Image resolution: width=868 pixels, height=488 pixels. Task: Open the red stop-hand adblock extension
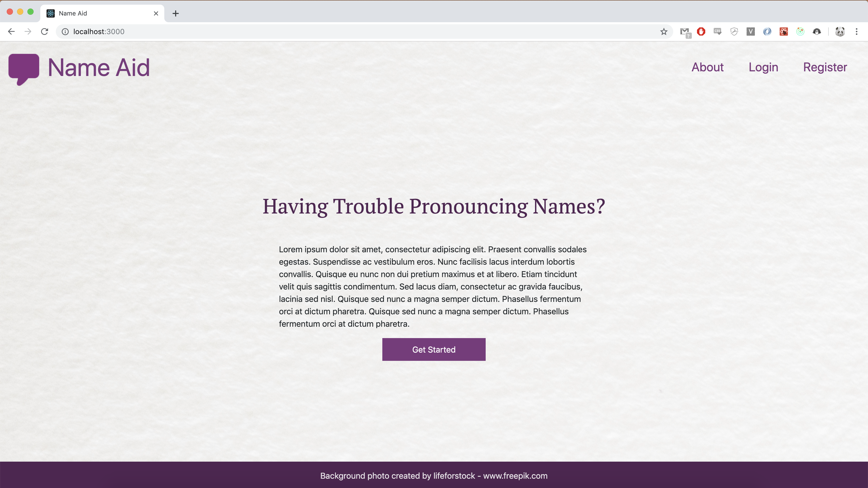[701, 32]
